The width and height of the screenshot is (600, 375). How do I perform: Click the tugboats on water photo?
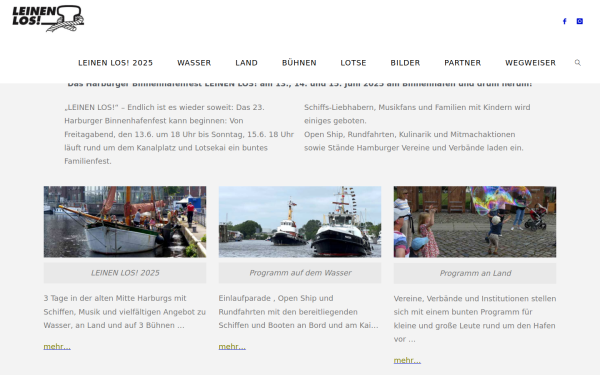pos(300,222)
